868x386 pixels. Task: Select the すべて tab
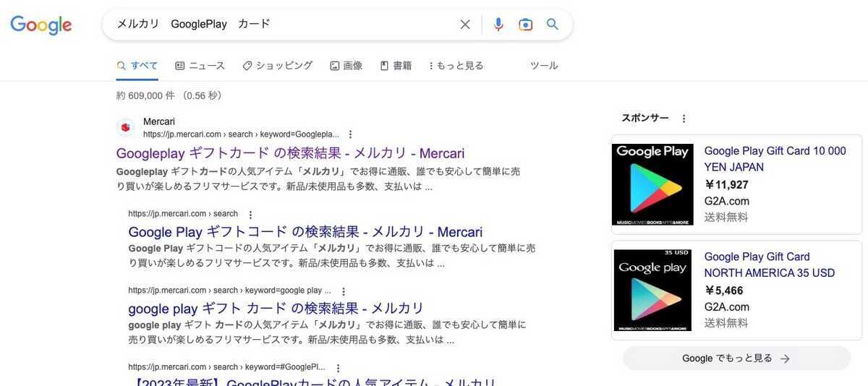(x=137, y=66)
